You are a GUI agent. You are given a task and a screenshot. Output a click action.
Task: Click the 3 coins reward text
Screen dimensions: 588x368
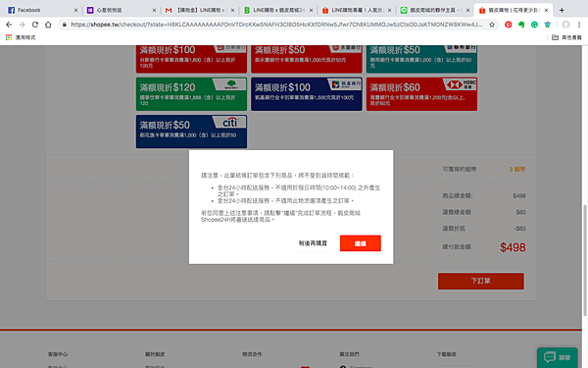(517, 170)
